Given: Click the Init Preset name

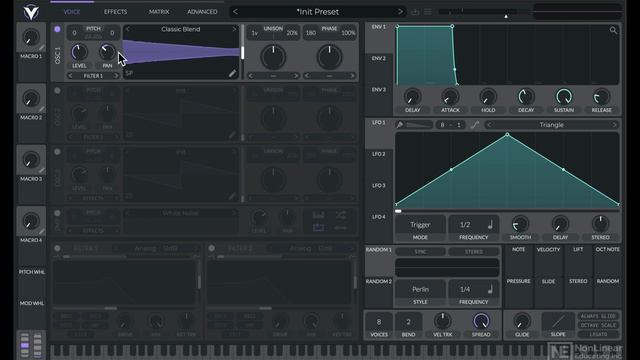Looking at the screenshot, I should [318, 12].
